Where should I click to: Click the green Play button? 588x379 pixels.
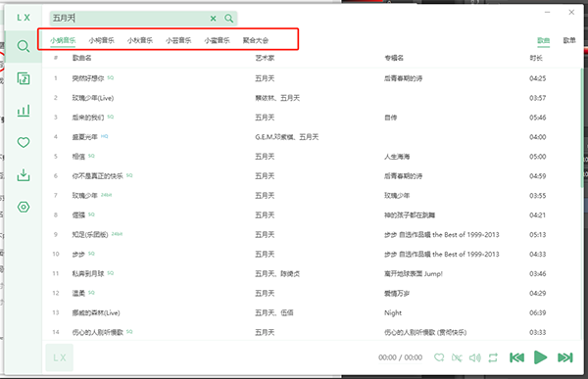tap(540, 357)
